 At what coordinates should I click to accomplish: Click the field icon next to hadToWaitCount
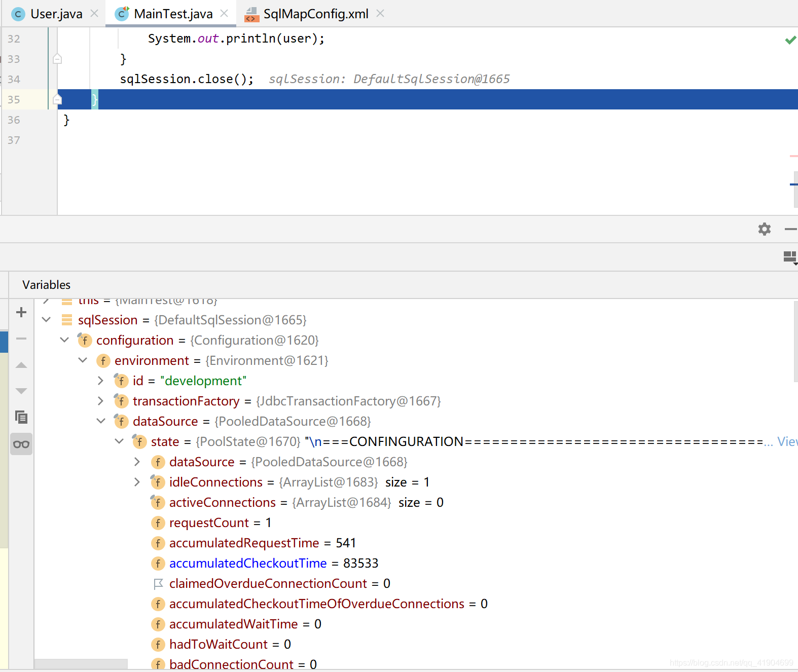pyautogui.click(x=158, y=644)
